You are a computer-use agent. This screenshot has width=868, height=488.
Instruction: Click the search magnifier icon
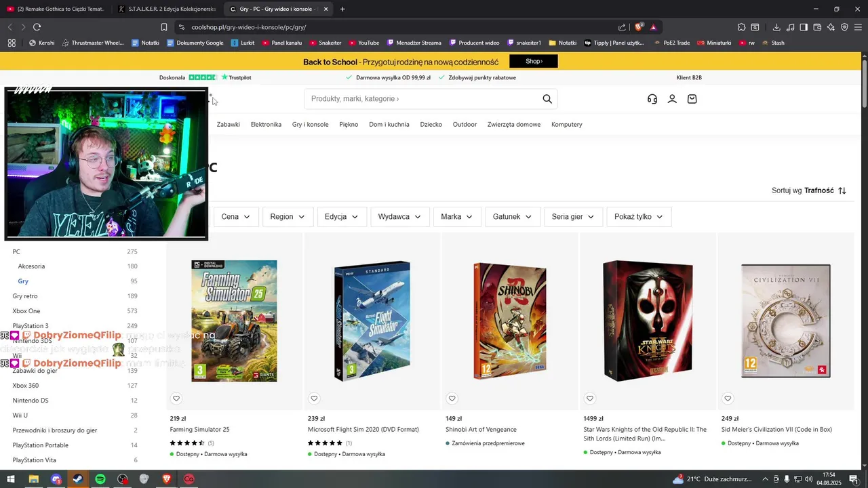(547, 99)
